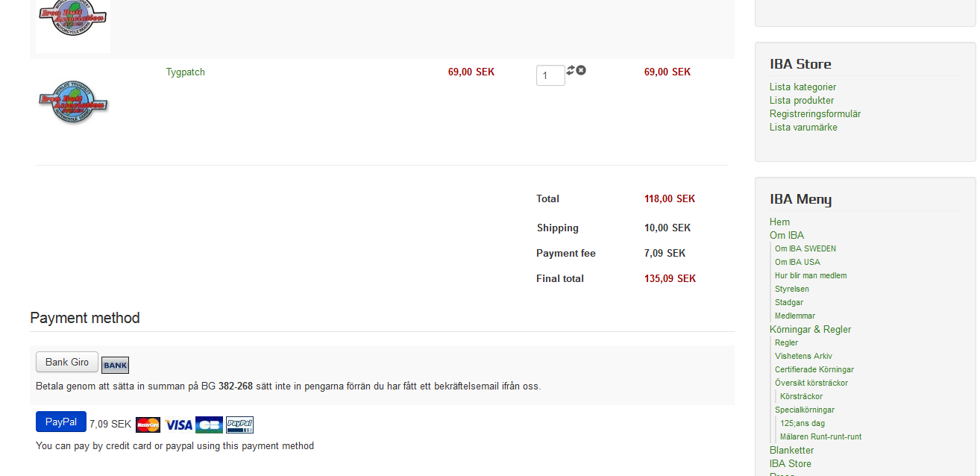Open Registreringsformulär link
Image resolution: width=980 pixels, height=476 pixels.
coord(815,114)
